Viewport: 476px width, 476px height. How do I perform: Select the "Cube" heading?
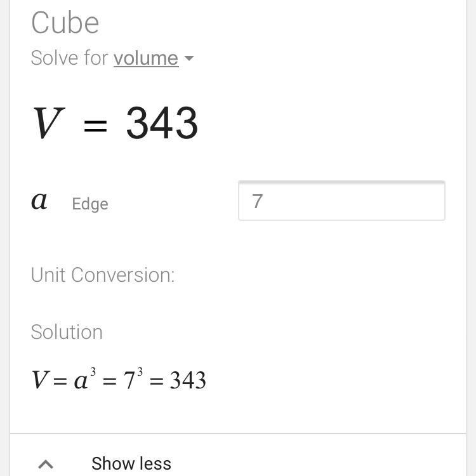coord(65,23)
